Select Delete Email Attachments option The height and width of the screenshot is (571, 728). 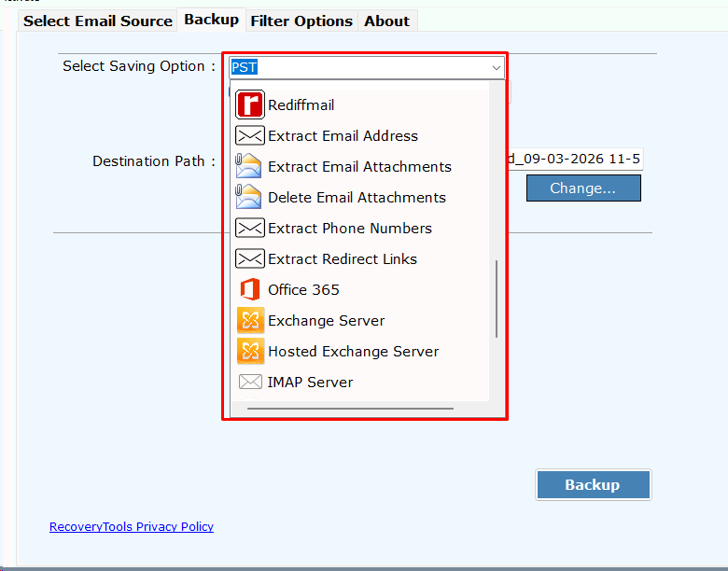coord(359,197)
